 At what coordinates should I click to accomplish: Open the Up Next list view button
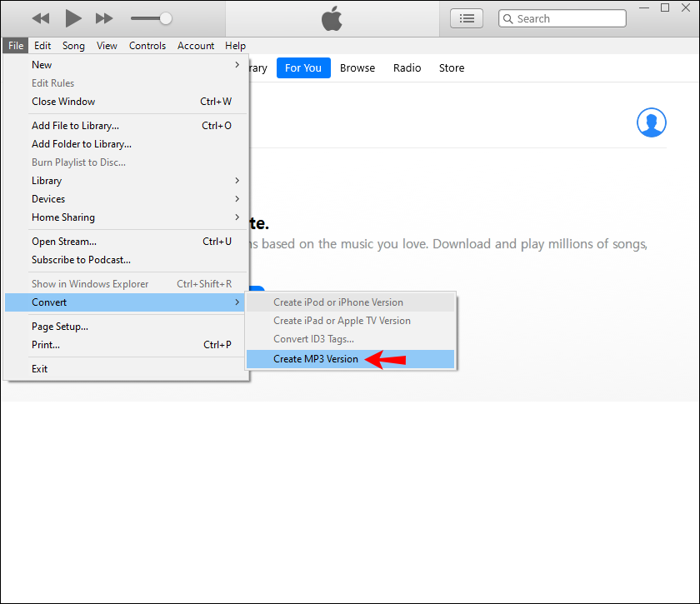[x=467, y=19]
